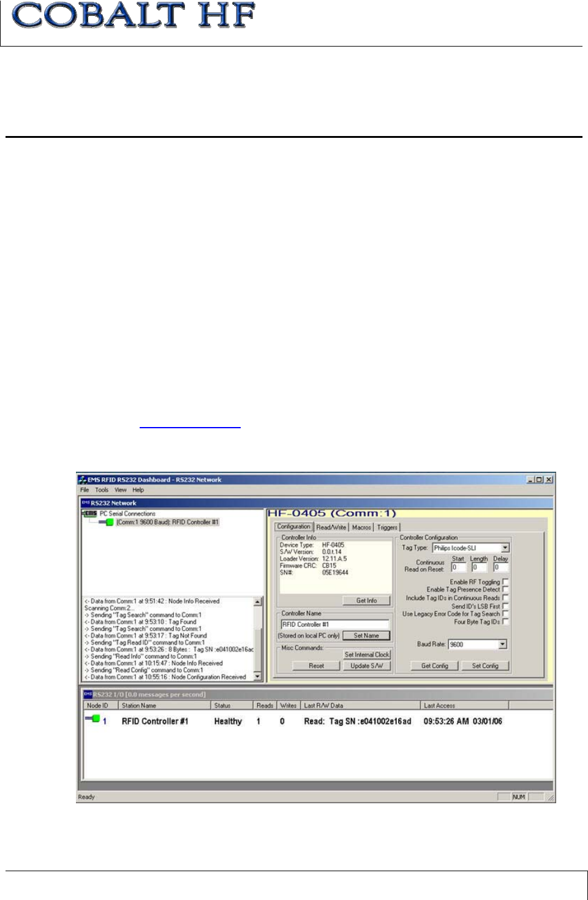Click the Controller Name input field
This screenshot has width=588, height=900.
[x=335, y=624]
